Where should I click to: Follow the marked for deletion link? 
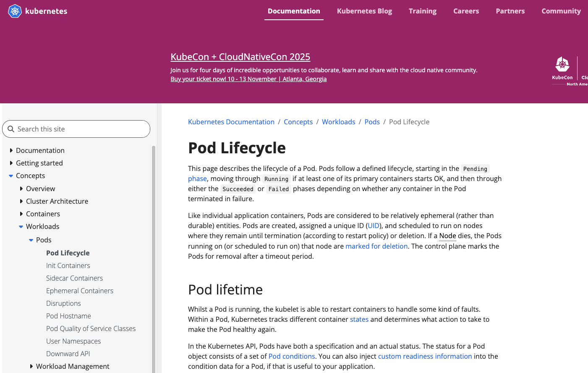coord(376,246)
